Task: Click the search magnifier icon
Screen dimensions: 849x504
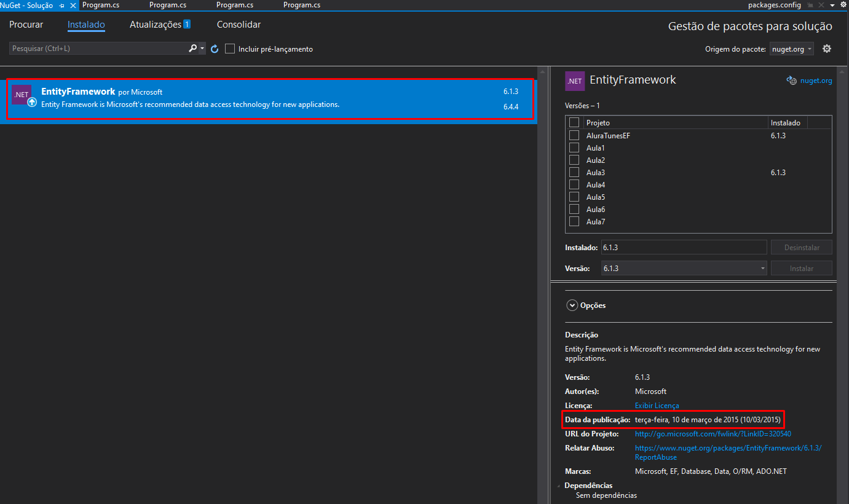Action: click(193, 48)
